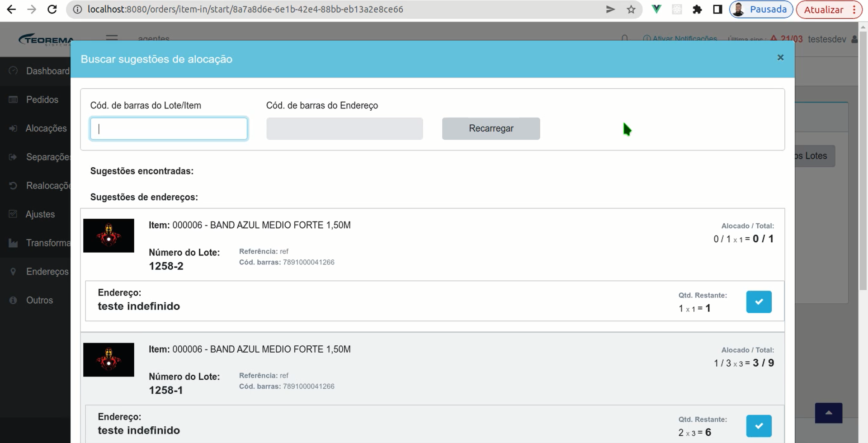Click the Endereços map pin icon

[x=13, y=272]
